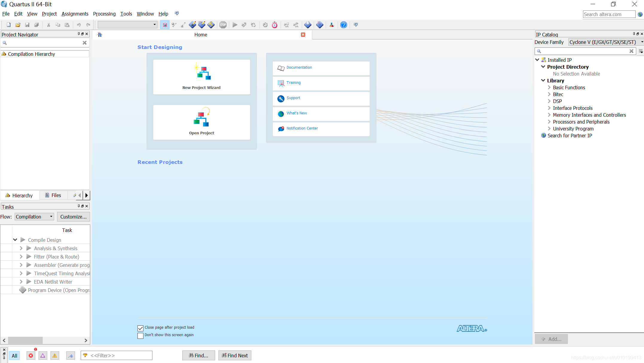Image resolution: width=644 pixels, height=363 pixels.
Task: Check Don't show this screen again
Action: tap(140, 336)
